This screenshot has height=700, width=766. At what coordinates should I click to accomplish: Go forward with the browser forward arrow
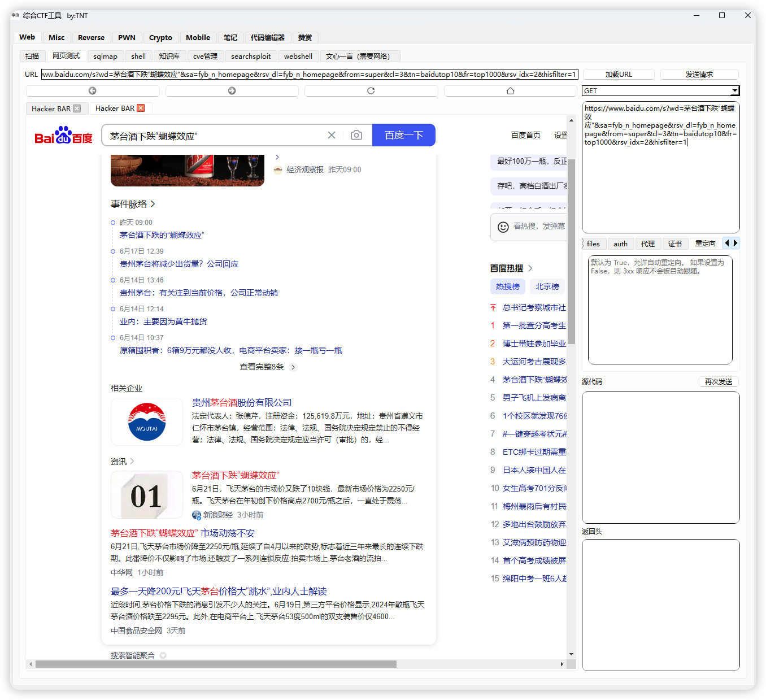click(232, 91)
